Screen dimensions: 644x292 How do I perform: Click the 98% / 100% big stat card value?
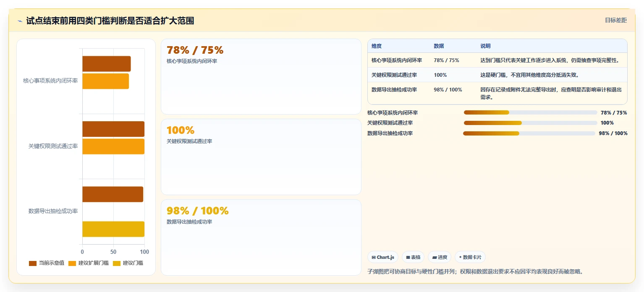coord(197,211)
